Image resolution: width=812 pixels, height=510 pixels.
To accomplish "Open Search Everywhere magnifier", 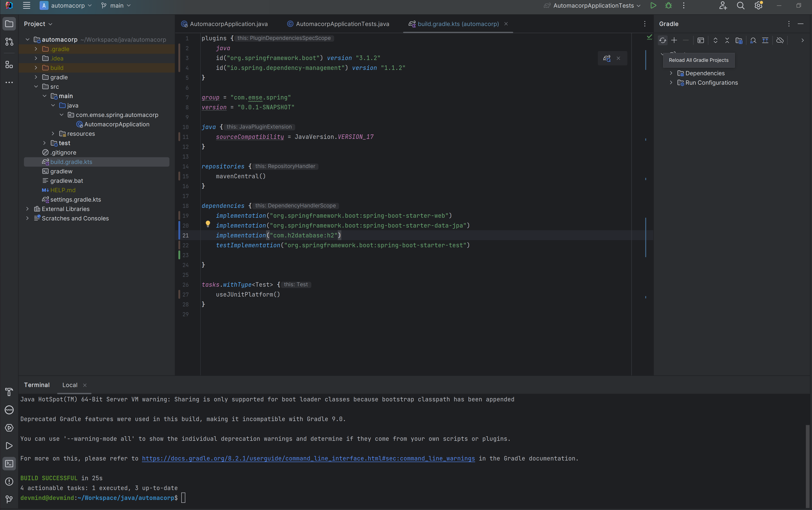I will click(741, 5).
